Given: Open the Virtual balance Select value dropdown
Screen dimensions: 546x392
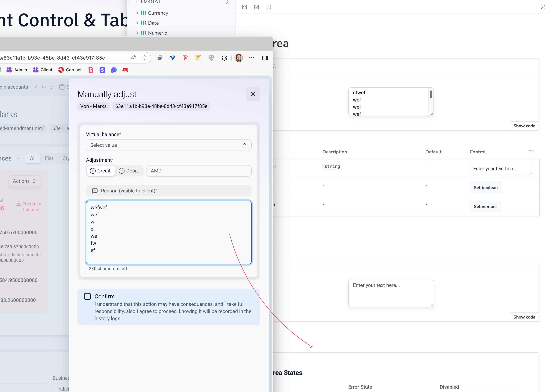Looking at the screenshot, I should pos(168,145).
